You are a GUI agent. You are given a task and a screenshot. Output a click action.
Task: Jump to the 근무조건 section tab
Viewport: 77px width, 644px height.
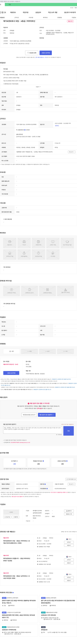click(17, 18)
